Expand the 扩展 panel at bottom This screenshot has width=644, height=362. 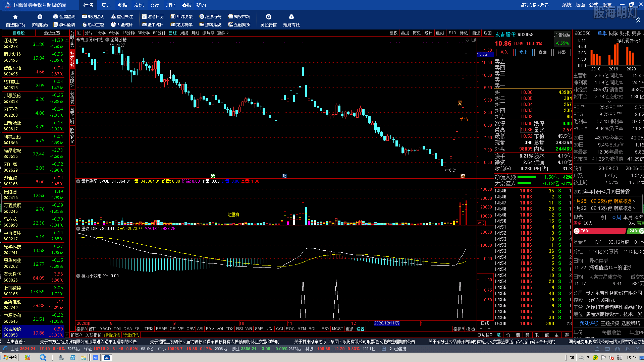pyautogui.click(x=76, y=335)
